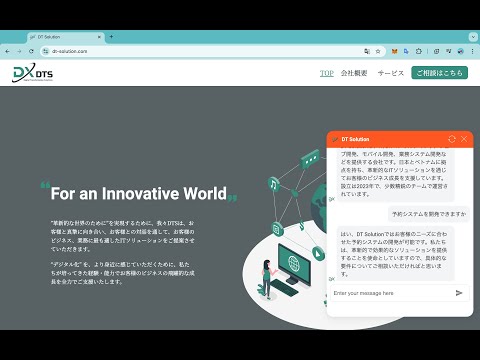Close the DT Solution browser tab

click(99, 37)
